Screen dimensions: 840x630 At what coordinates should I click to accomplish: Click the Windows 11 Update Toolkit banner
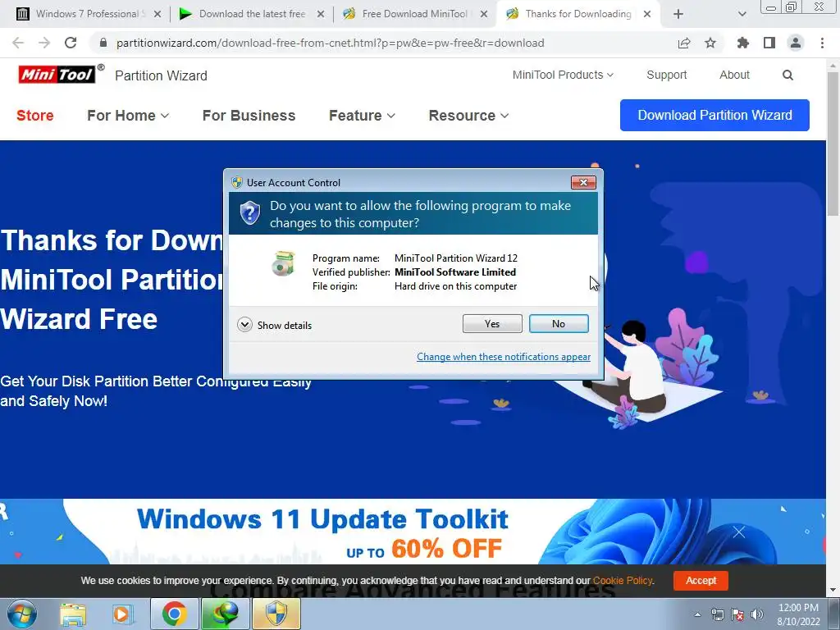coord(413,532)
